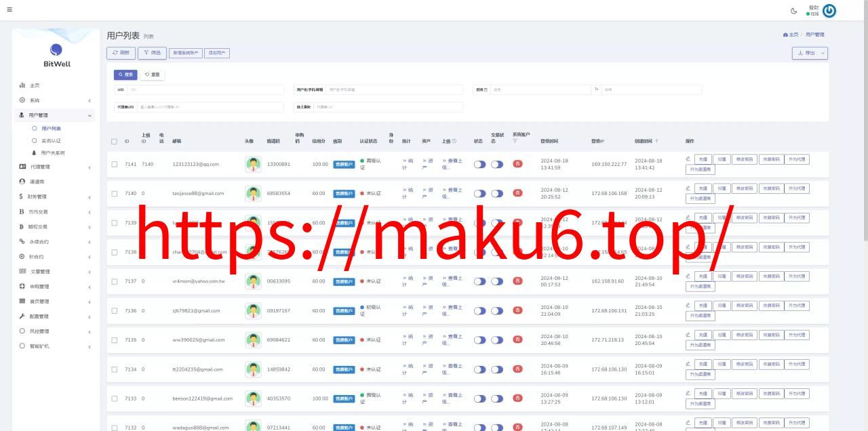Click 升为代理 button for user 7135
868x431 pixels.
(x=797, y=335)
